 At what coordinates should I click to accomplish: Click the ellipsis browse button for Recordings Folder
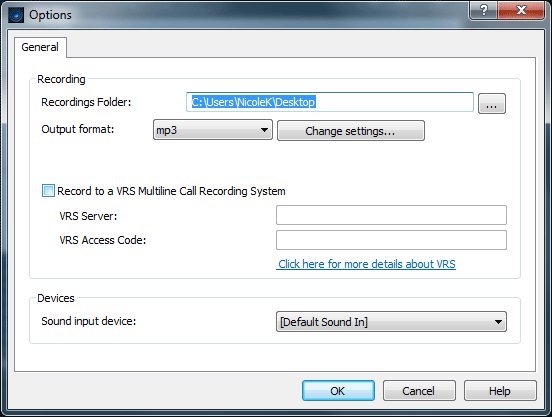pos(492,103)
